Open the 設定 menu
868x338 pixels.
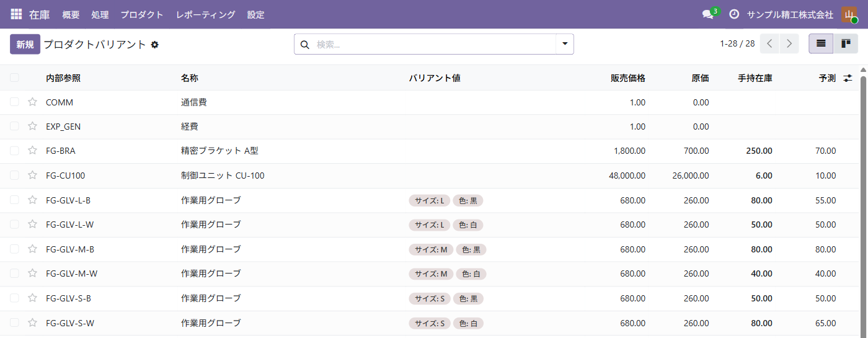click(255, 14)
